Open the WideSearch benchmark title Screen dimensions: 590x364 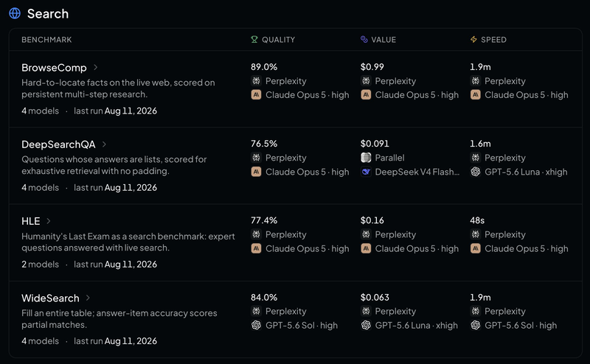pos(50,298)
